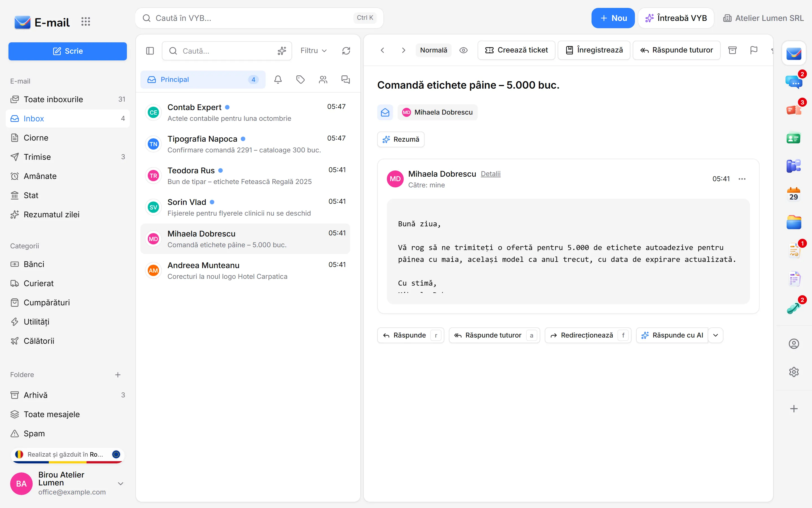812x508 pixels.
Task: Open the Filtru dropdown
Action: 314,51
